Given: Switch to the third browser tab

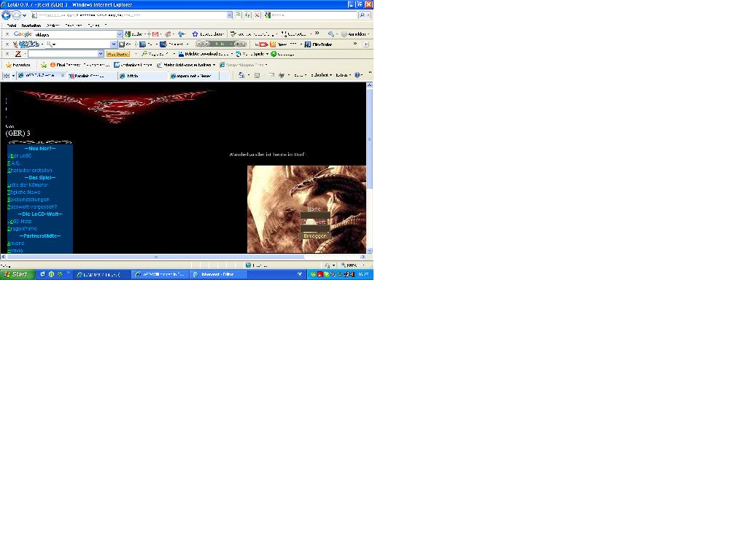Looking at the screenshot, I should 142,76.
